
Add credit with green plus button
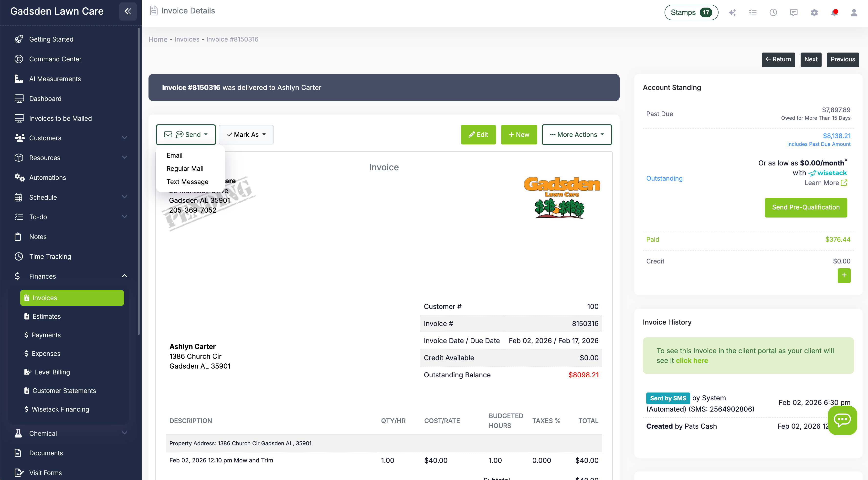click(x=844, y=275)
